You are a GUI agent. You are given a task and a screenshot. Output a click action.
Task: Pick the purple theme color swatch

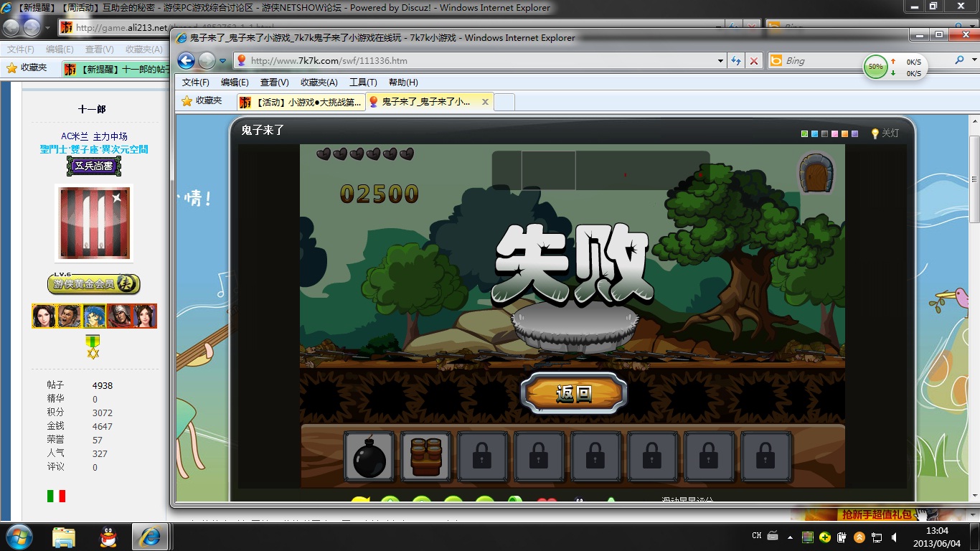tap(854, 134)
